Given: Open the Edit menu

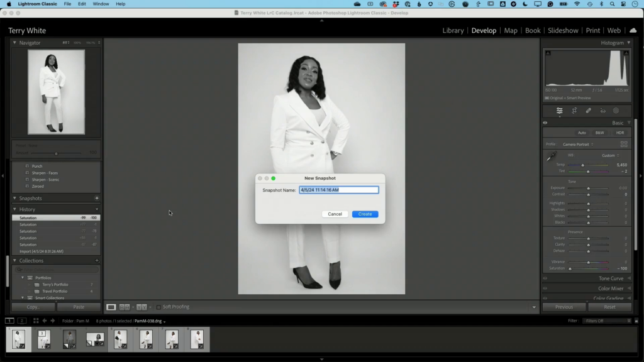Looking at the screenshot, I should pos(82,4).
